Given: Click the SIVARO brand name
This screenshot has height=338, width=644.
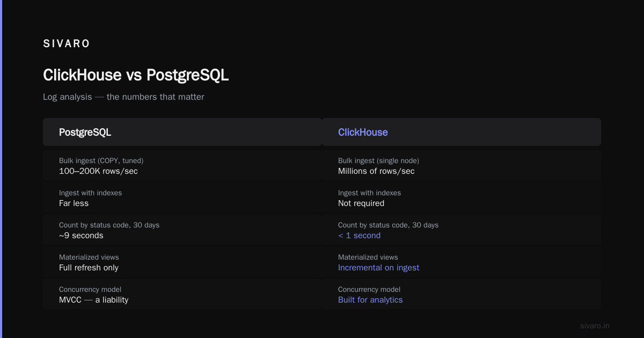Looking at the screenshot, I should [67, 44].
